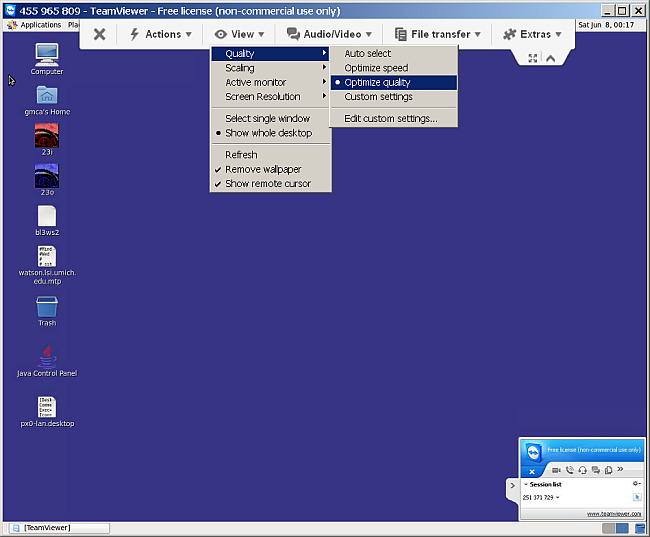Click the file box icon in TeamViewer panel
The height and width of the screenshot is (537, 650).
coord(608,470)
